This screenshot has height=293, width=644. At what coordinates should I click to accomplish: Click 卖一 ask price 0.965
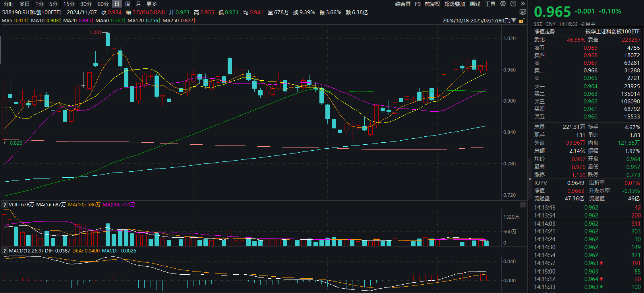pyautogui.click(x=590, y=78)
